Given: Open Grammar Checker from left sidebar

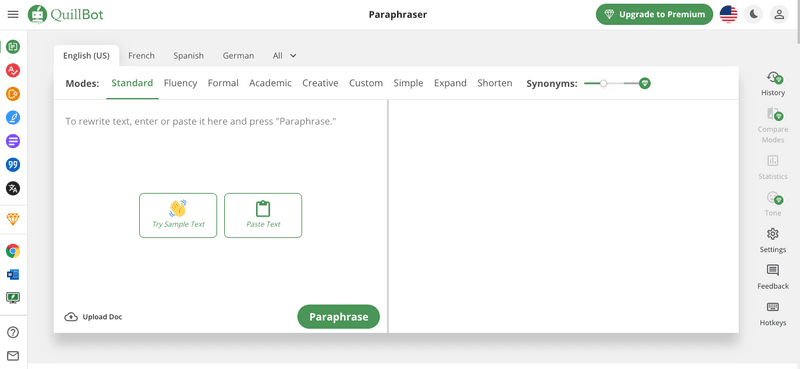Looking at the screenshot, I should [x=13, y=70].
